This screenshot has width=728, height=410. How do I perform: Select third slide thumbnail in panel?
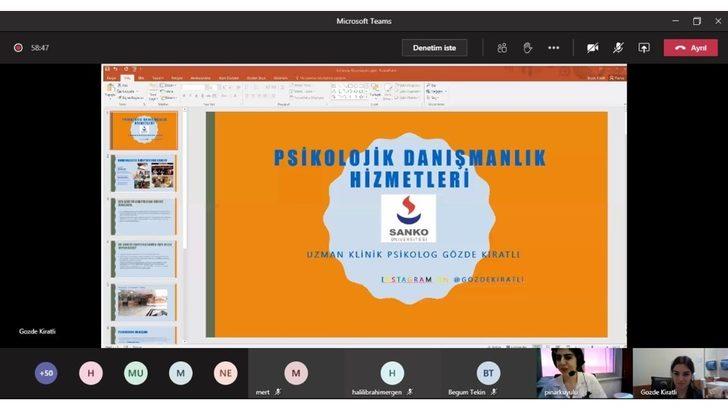144,216
